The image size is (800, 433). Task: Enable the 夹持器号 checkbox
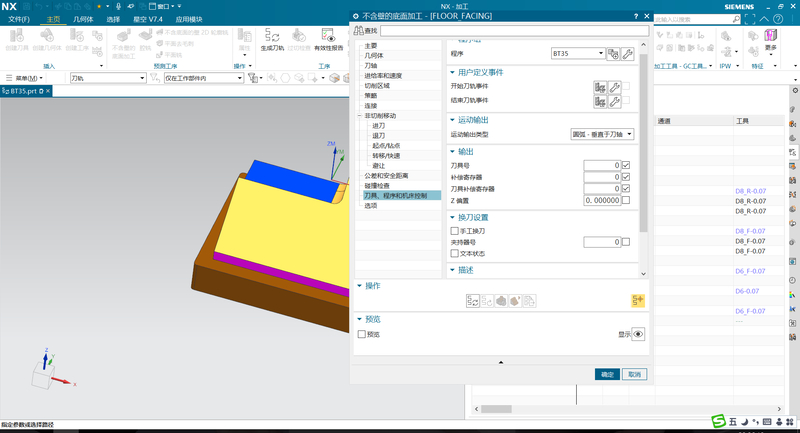coord(626,242)
